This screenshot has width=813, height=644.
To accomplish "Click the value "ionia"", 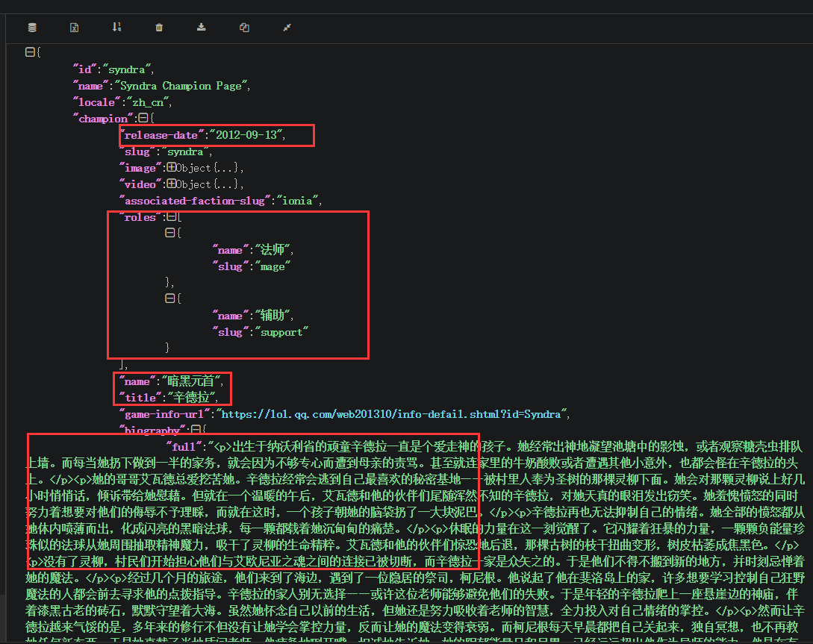I will (x=297, y=201).
